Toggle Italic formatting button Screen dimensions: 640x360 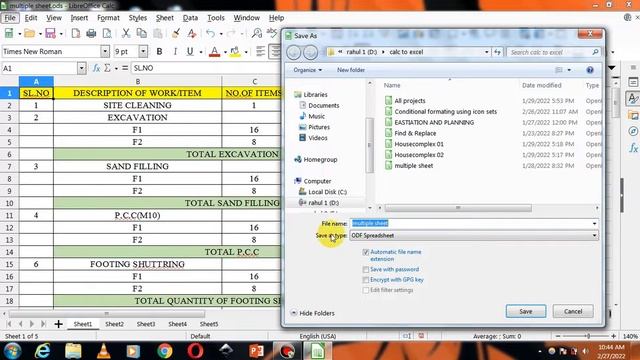175,51
